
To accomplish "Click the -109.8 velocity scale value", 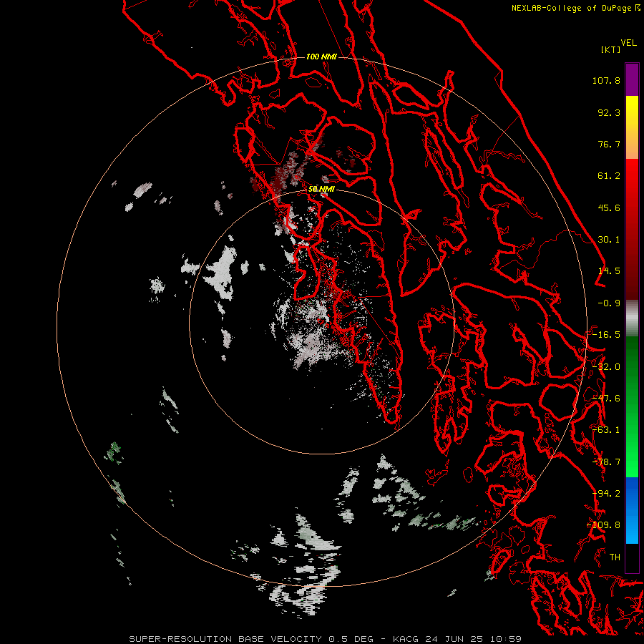I will (603, 525).
